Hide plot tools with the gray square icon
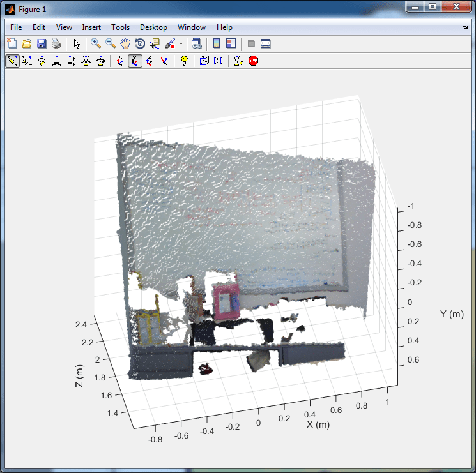Viewport: 476px width, 473px height. point(251,43)
